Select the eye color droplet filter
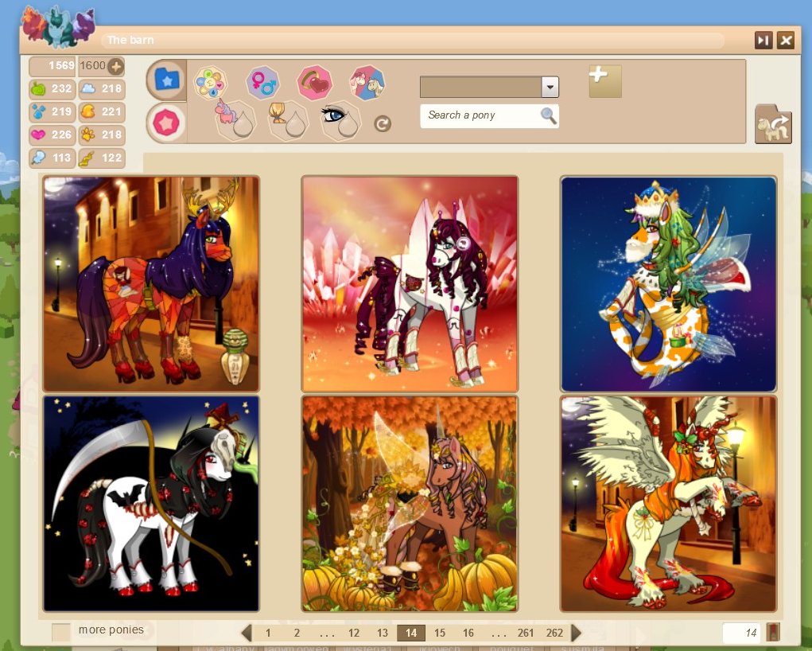812x651 pixels. click(x=340, y=120)
